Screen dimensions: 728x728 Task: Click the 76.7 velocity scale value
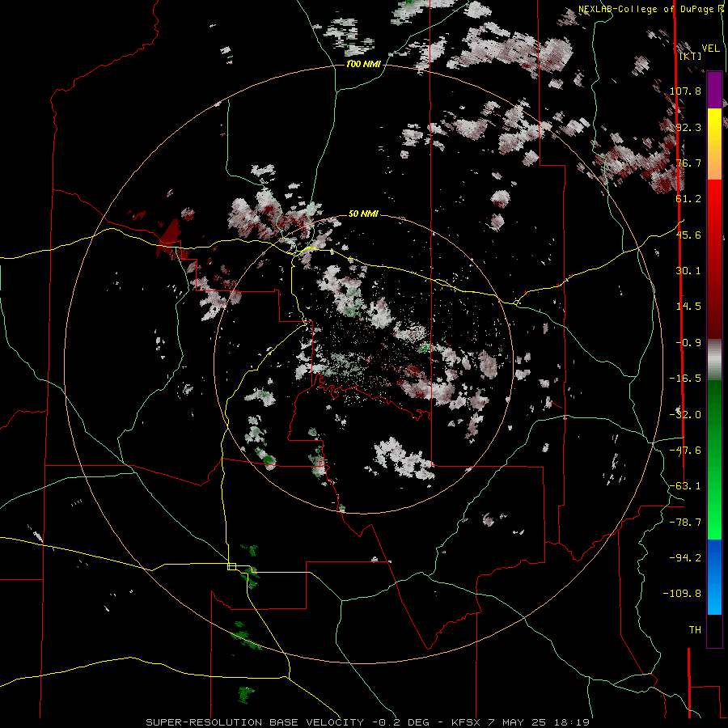tap(688, 163)
